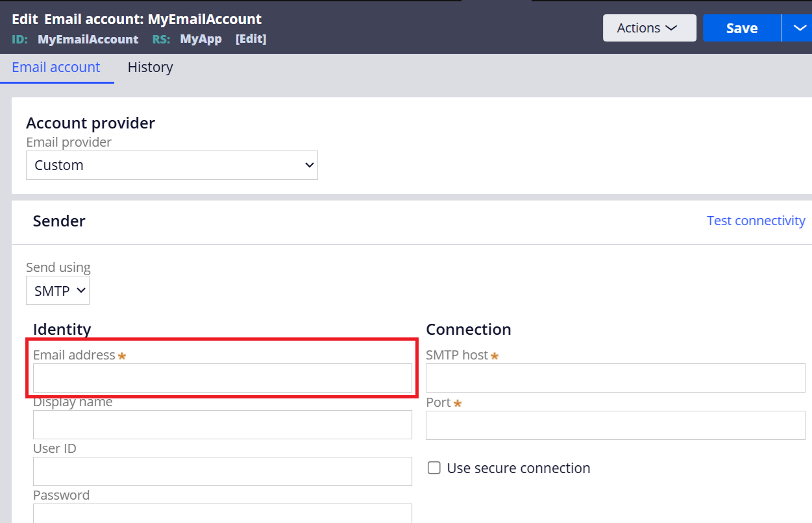Click the Email address input field
Image resolution: width=812 pixels, height=523 pixels.
tap(222, 378)
